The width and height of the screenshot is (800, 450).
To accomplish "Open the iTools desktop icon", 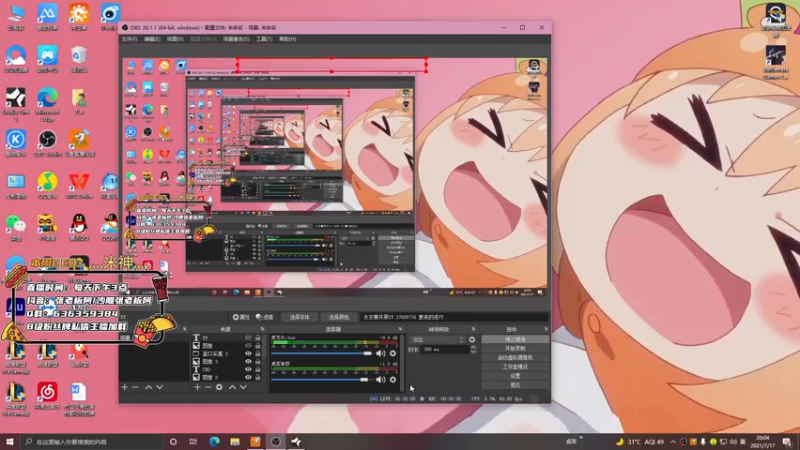I will pyautogui.click(x=110, y=17).
